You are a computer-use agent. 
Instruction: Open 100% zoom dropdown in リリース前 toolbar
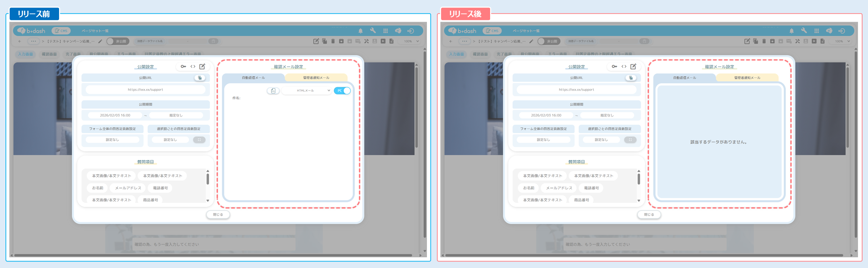[x=411, y=41]
